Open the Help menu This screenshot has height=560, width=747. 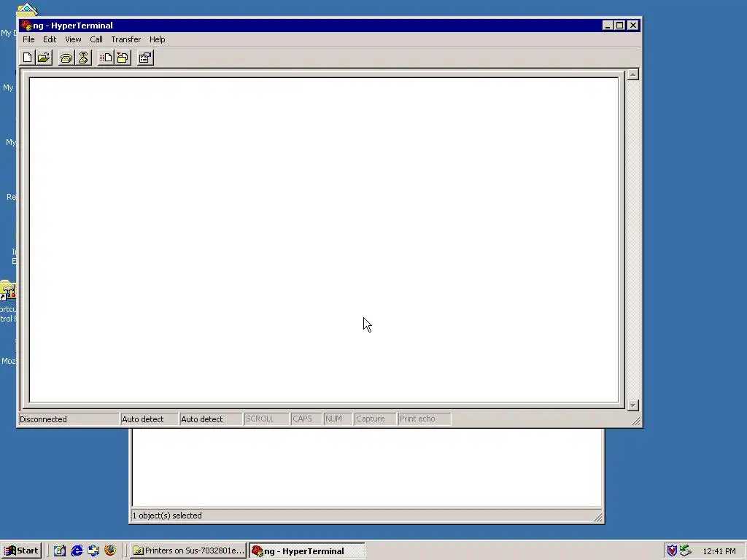[158, 39]
